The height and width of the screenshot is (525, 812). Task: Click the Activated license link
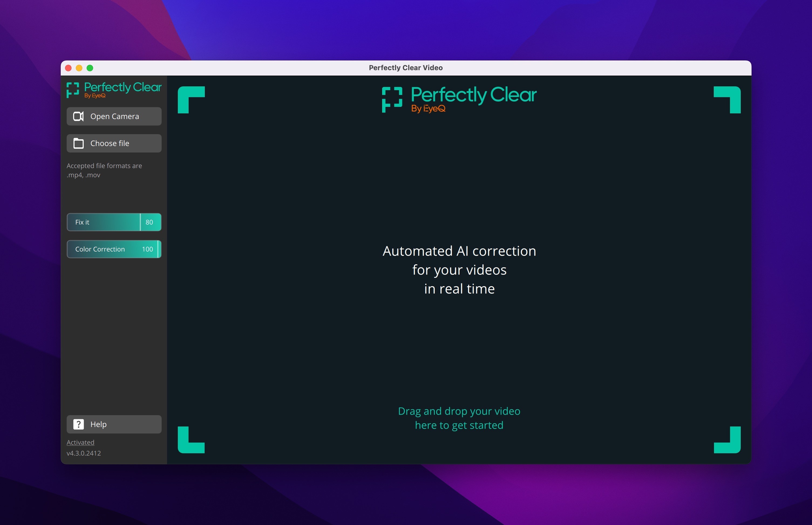80,442
